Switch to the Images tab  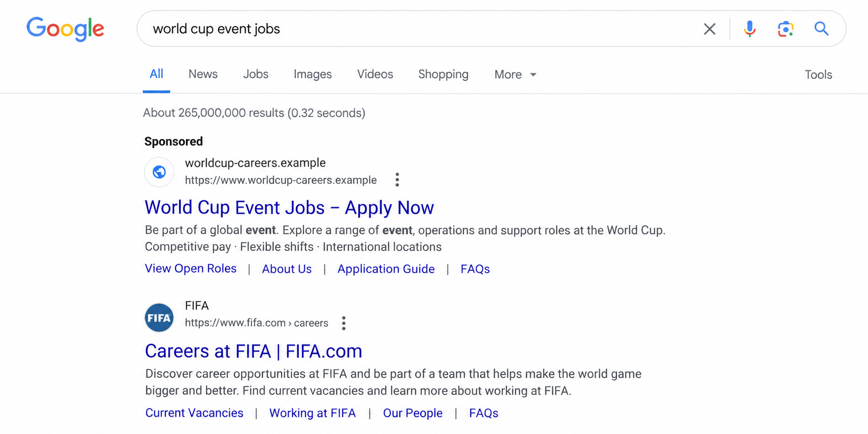(313, 74)
